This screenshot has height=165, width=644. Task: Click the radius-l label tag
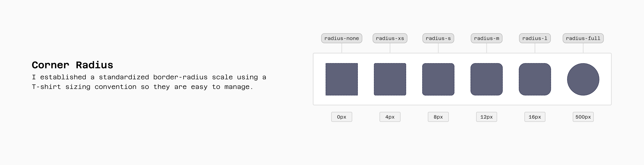point(535,38)
